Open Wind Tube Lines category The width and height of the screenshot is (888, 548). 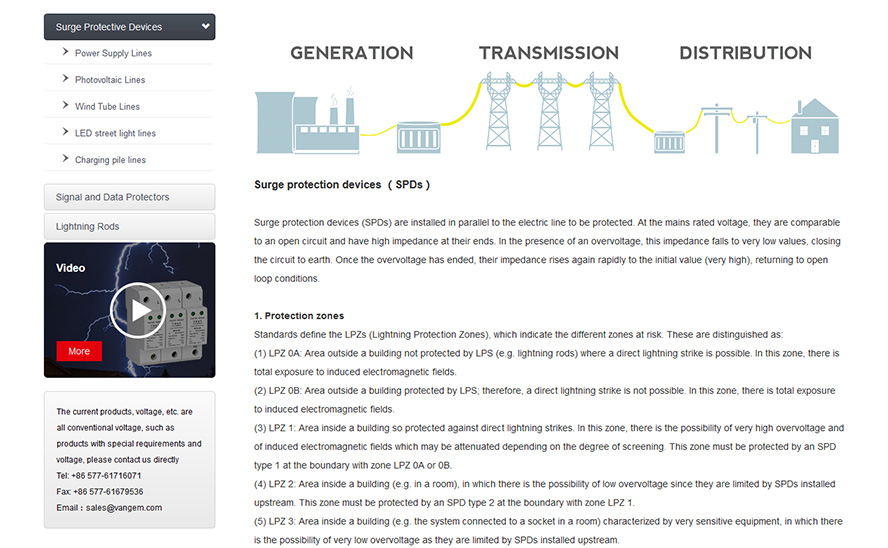point(107,106)
